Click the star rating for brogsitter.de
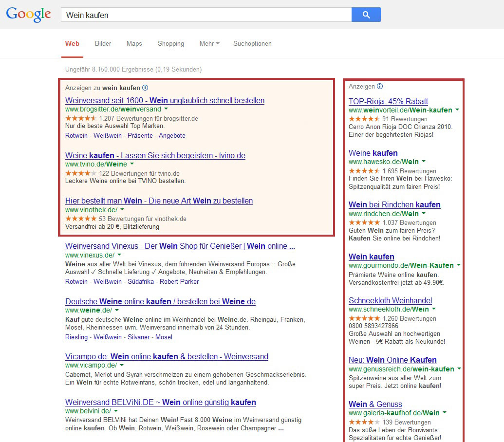 tap(81, 118)
